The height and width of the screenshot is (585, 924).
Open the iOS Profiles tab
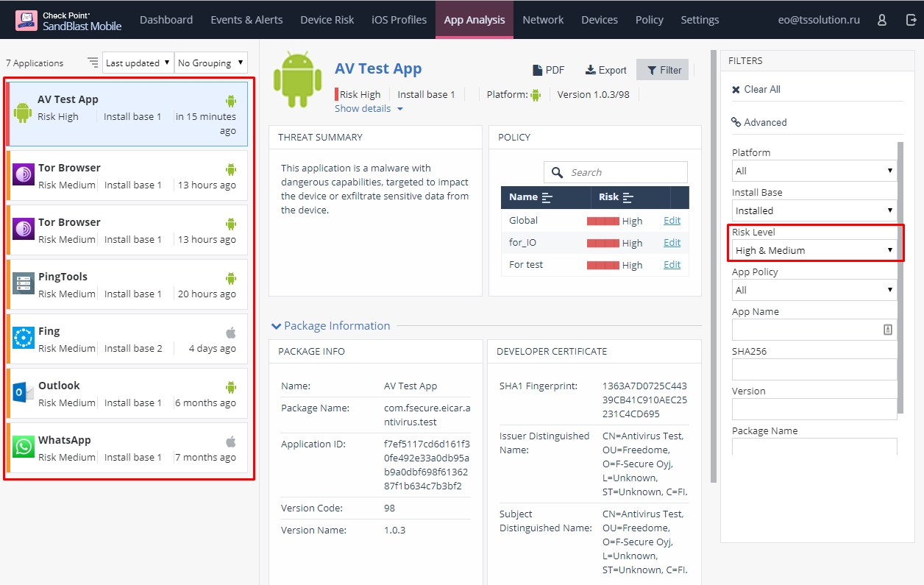tap(399, 20)
